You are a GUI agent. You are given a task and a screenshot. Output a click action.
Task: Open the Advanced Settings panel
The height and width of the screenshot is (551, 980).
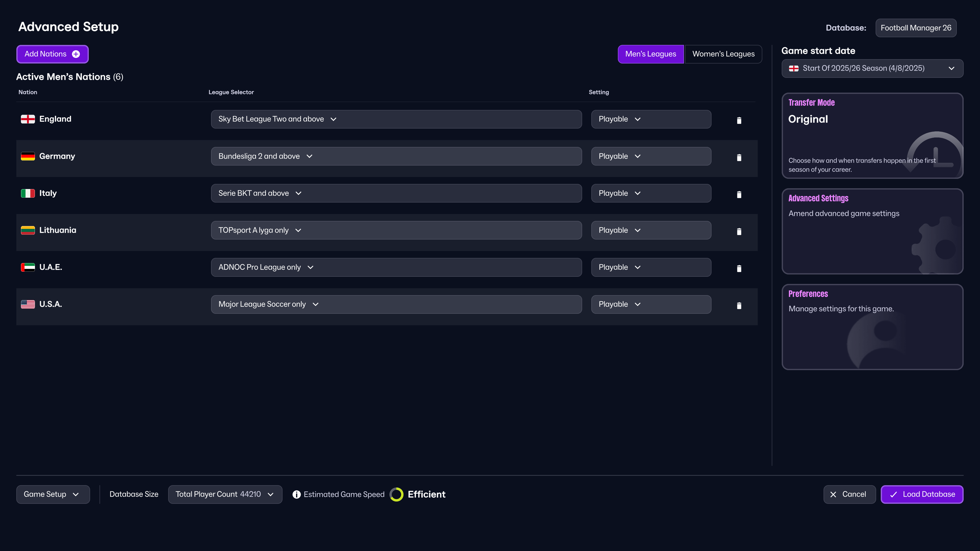click(x=872, y=231)
